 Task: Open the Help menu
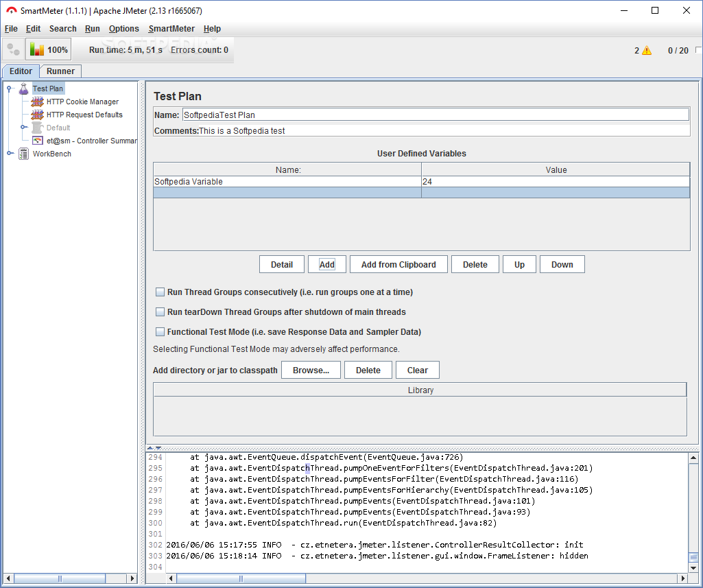point(212,29)
